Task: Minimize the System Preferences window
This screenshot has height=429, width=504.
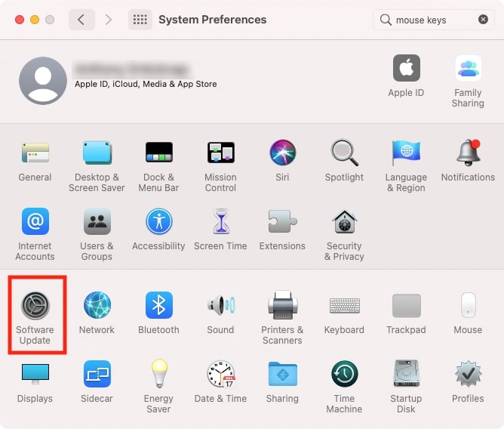Action: click(35, 20)
